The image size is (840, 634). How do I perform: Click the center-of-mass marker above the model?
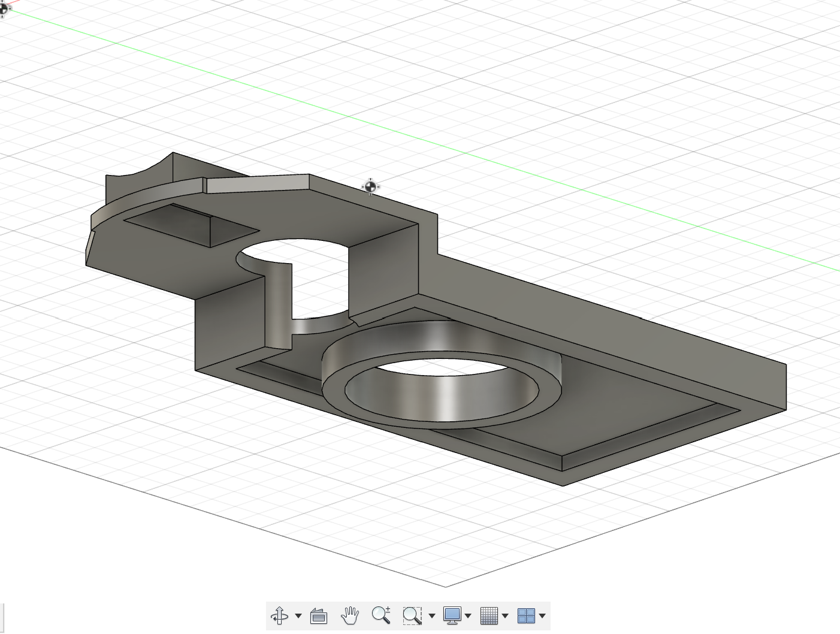pyautogui.click(x=370, y=187)
